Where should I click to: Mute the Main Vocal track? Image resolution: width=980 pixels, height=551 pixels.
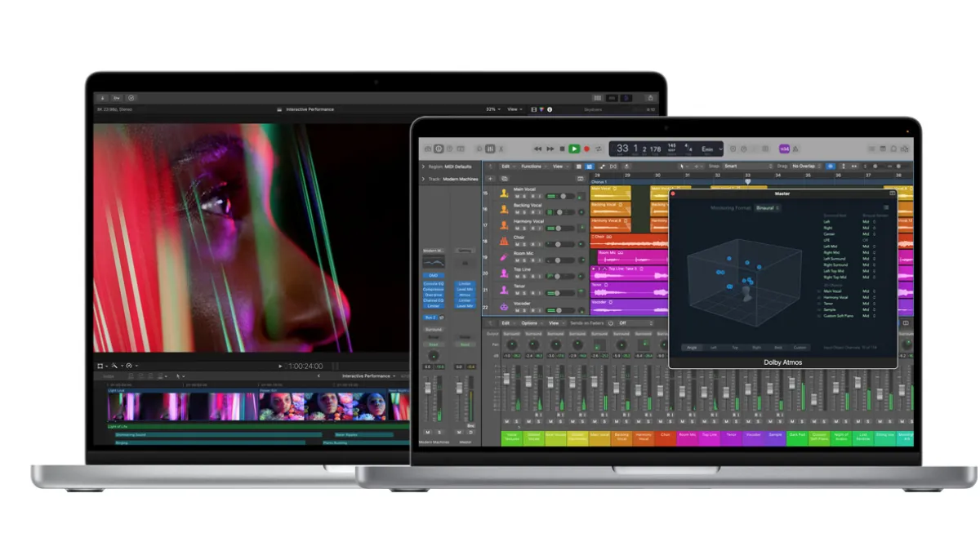coord(517,196)
